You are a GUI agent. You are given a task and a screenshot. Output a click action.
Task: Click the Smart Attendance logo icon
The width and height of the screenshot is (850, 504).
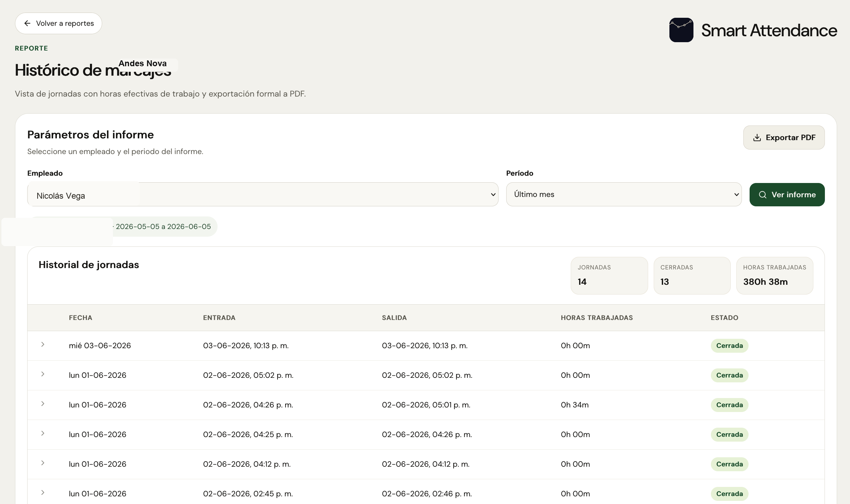coord(681,30)
